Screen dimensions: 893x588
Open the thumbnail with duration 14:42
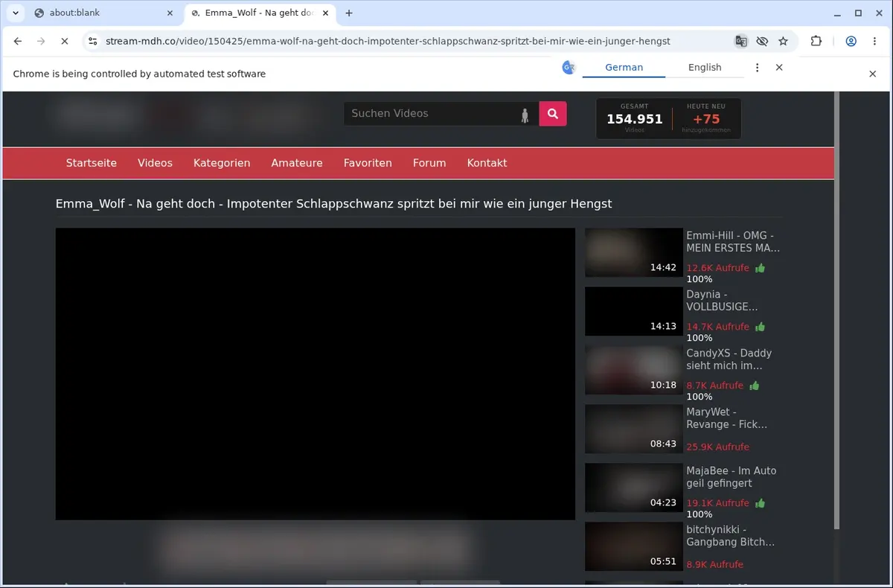point(633,252)
